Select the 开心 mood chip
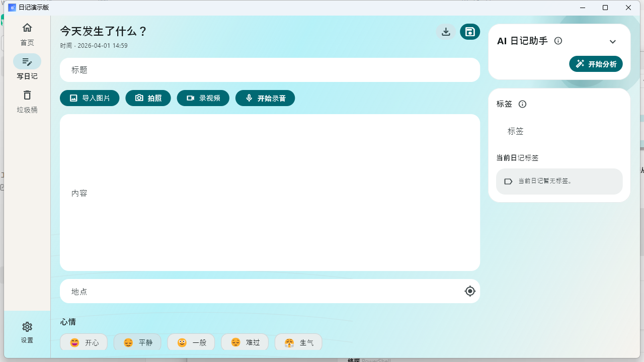The width and height of the screenshot is (644, 362). click(84, 342)
